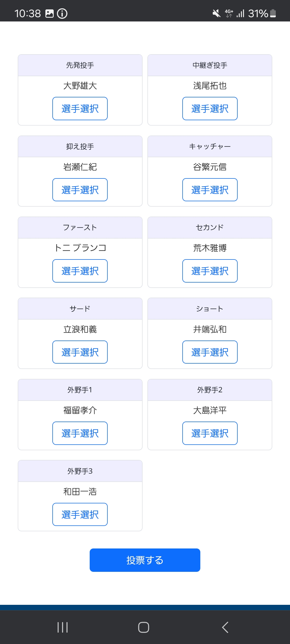This screenshot has width=290, height=644.
Task: Tap the Android back navigation icon
Action: 225,627
